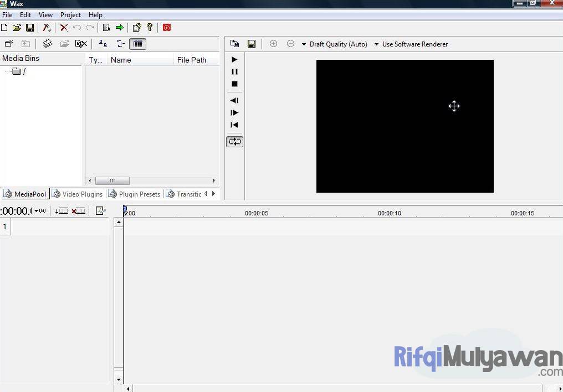The image size is (563, 392).
Task: Enable the details list view toggle
Action: (137, 43)
